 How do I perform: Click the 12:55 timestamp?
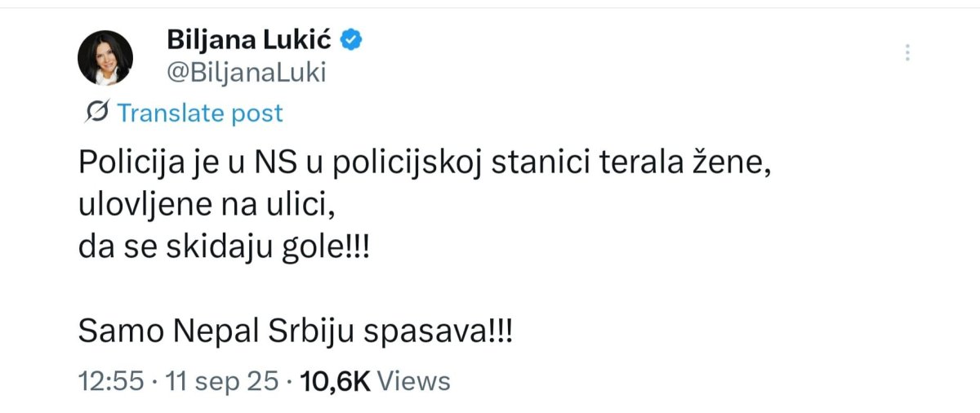click(109, 380)
